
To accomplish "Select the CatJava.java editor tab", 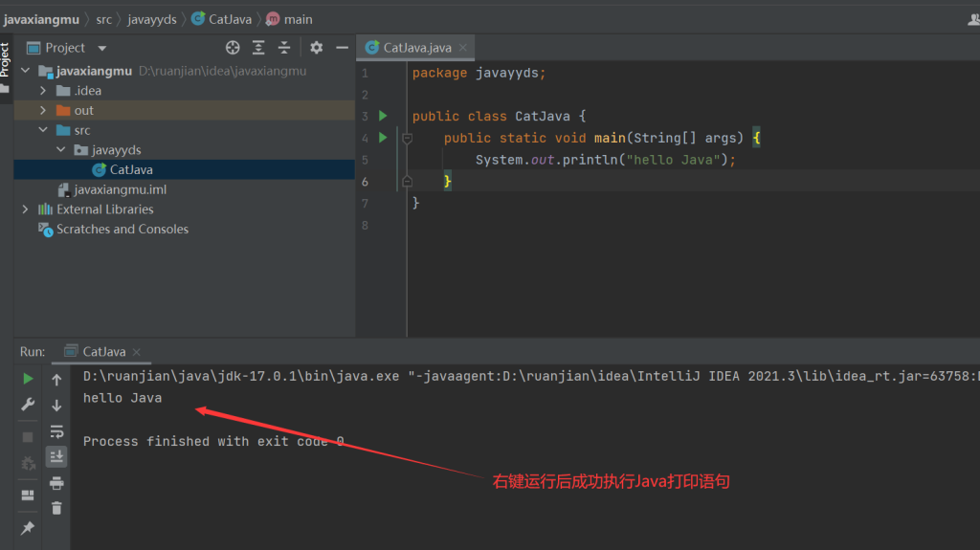I will click(x=416, y=47).
